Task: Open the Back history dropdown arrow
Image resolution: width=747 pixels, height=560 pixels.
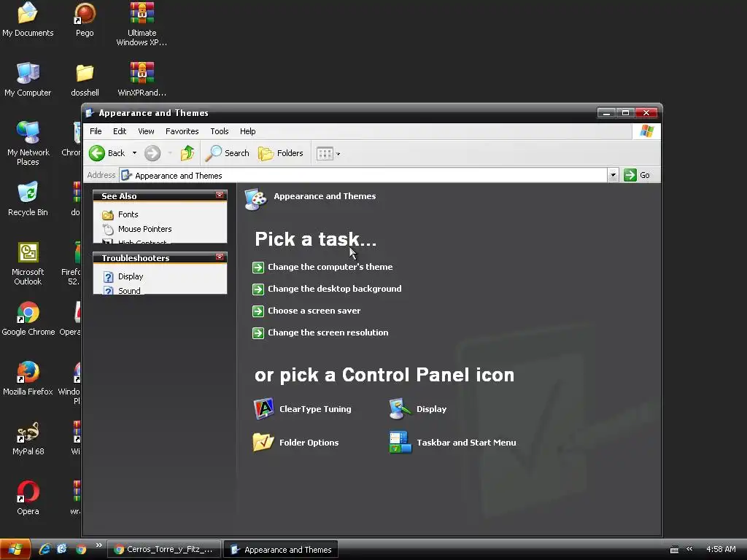Action: pos(134,153)
